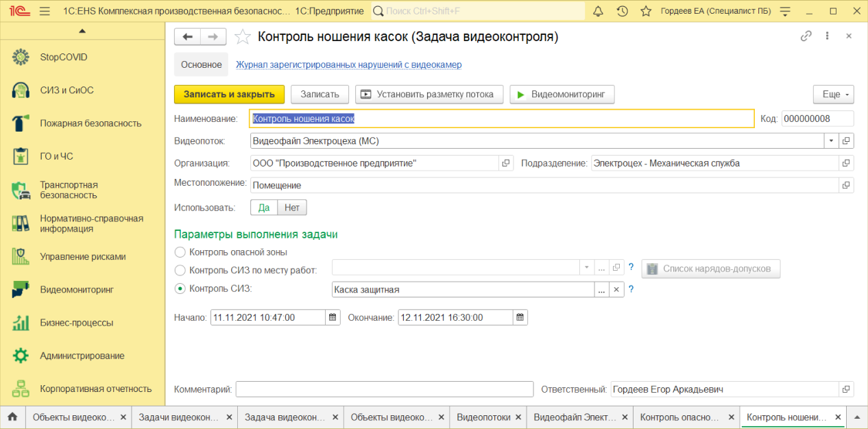This screenshot has width=868, height=429.
Task: Open the history clock icon
Action: 622,11
